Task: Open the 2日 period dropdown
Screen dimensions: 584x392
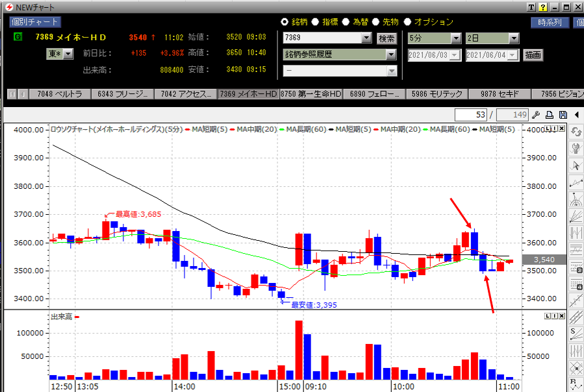Action: pyautogui.click(x=514, y=38)
